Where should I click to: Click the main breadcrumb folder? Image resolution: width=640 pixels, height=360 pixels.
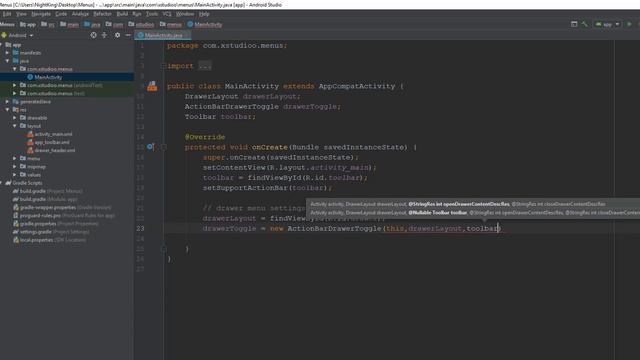pyautogui.click(x=69, y=24)
